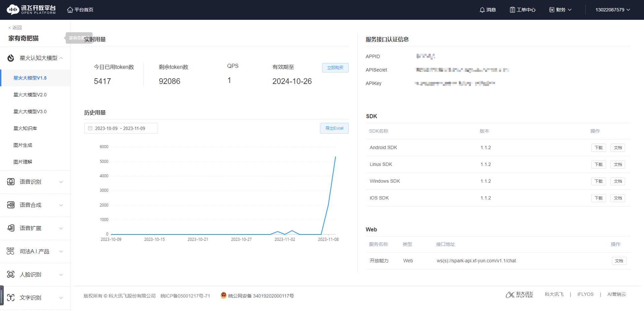The width and height of the screenshot is (644, 311).
Task: Select 图片生成 in the sidebar
Action: pyautogui.click(x=23, y=145)
